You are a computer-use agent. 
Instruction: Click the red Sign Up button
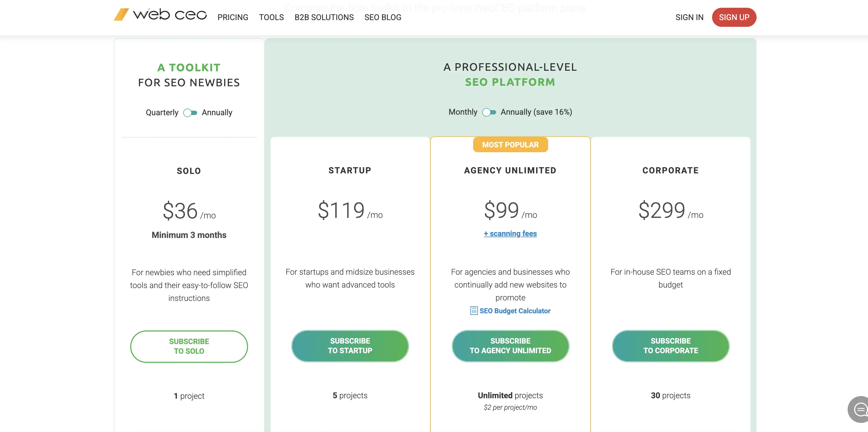pos(734,17)
